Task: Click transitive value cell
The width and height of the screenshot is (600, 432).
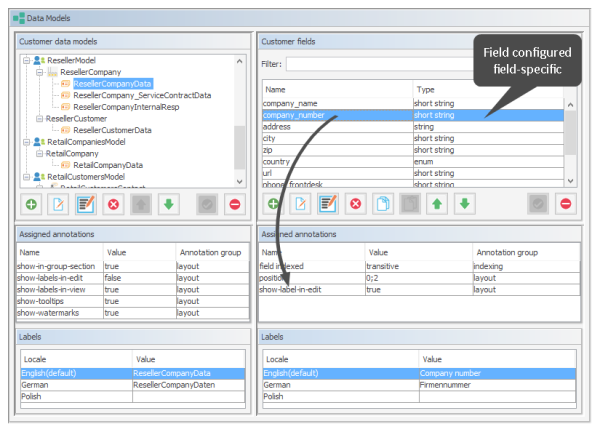Action: [x=419, y=266]
